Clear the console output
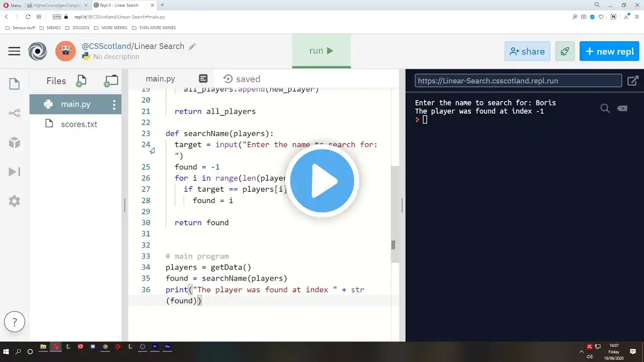The width and height of the screenshot is (644, 362). pyautogui.click(x=622, y=108)
